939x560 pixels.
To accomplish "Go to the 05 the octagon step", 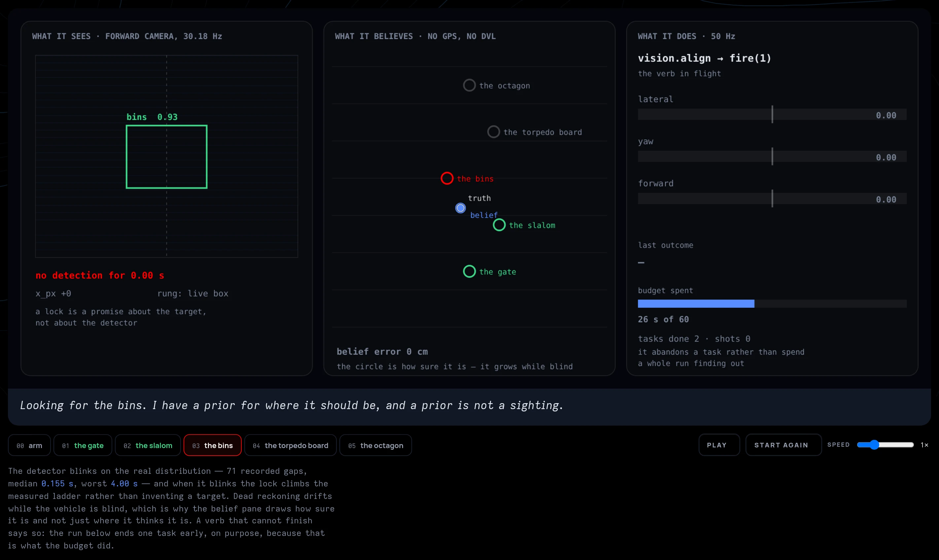I will tap(375, 445).
